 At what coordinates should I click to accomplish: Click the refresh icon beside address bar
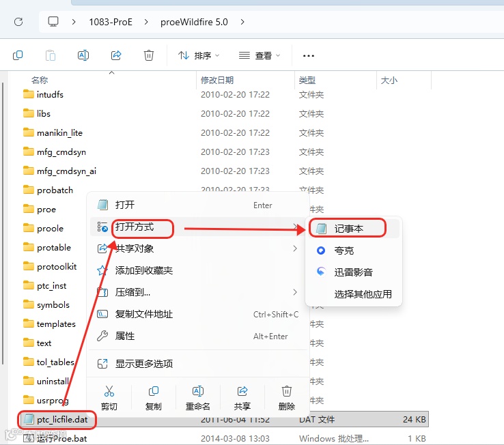(x=18, y=22)
